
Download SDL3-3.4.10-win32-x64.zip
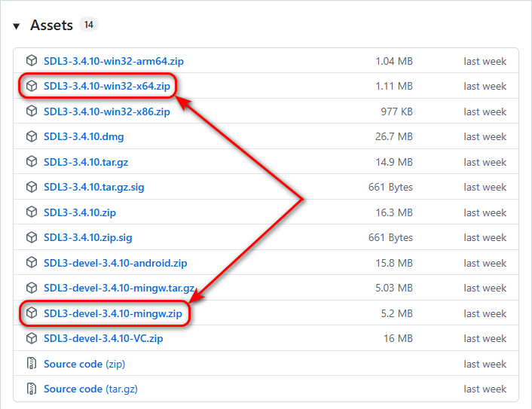pos(107,86)
